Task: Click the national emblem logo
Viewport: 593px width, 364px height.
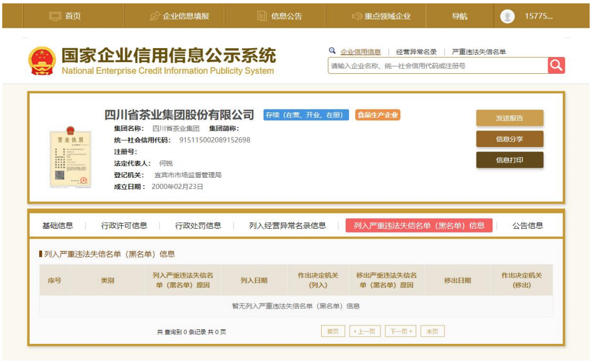Action: [42, 61]
